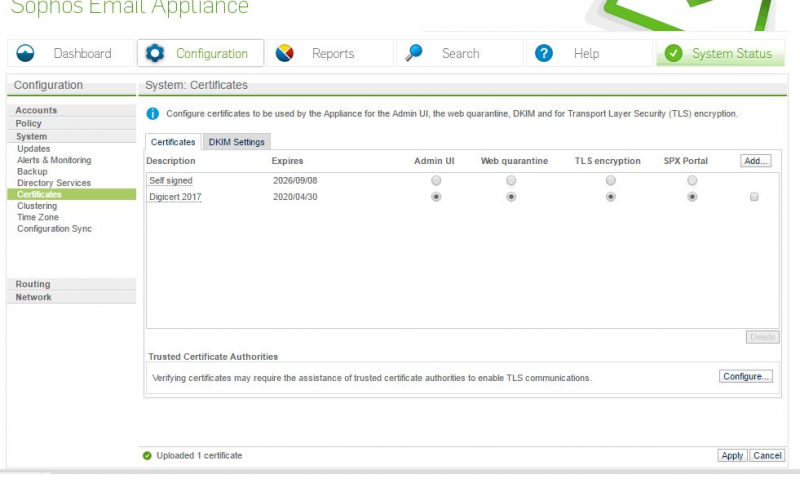Viewport: 800px width, 501px height.
Task: Expand the Routing sidebar section
Action: 33,285
